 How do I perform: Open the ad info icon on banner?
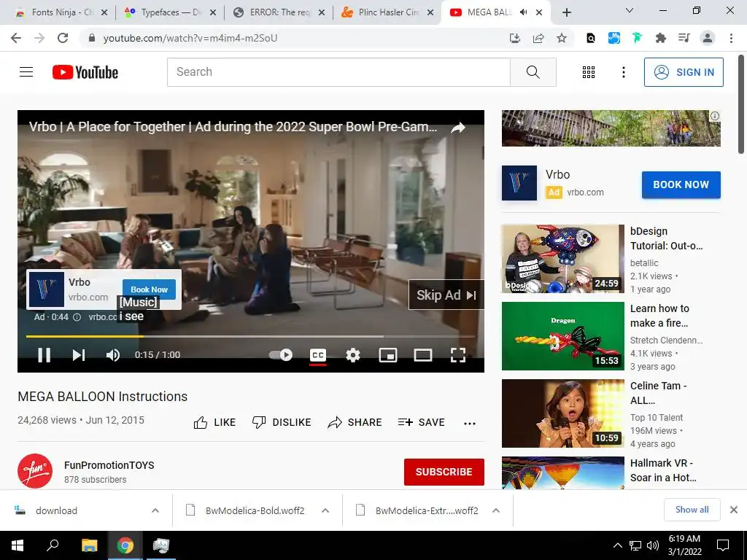(715, 116)
